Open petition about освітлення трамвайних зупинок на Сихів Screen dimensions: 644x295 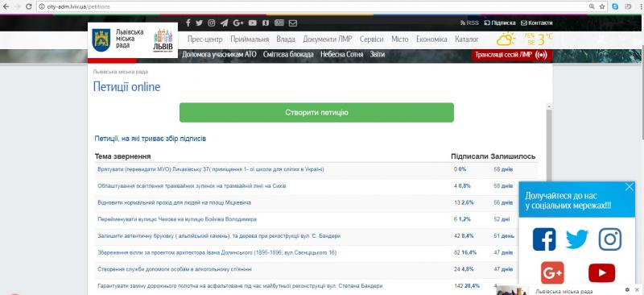(x=192, y=186)
